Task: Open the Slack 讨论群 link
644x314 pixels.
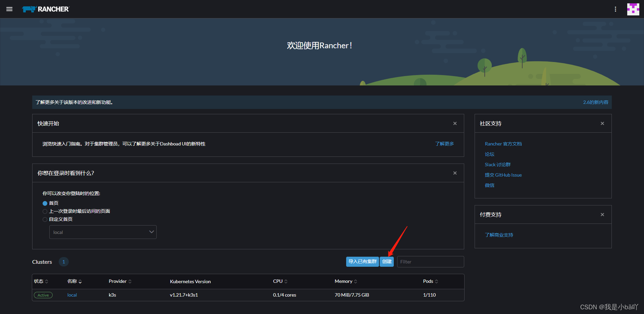Action: click(x=497, y=165)
